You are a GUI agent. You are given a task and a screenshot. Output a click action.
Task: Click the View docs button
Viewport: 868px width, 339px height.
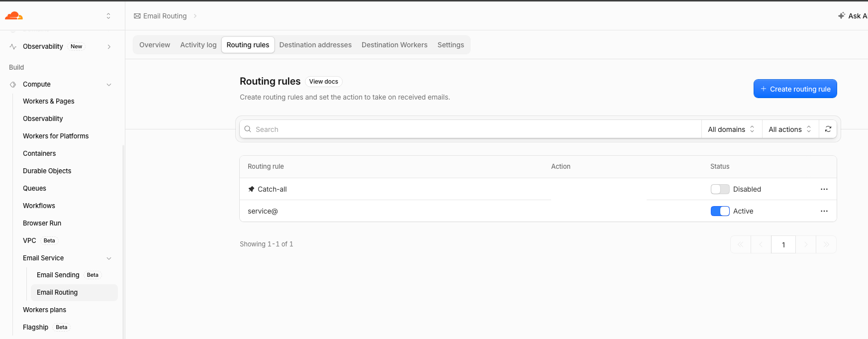324,82
